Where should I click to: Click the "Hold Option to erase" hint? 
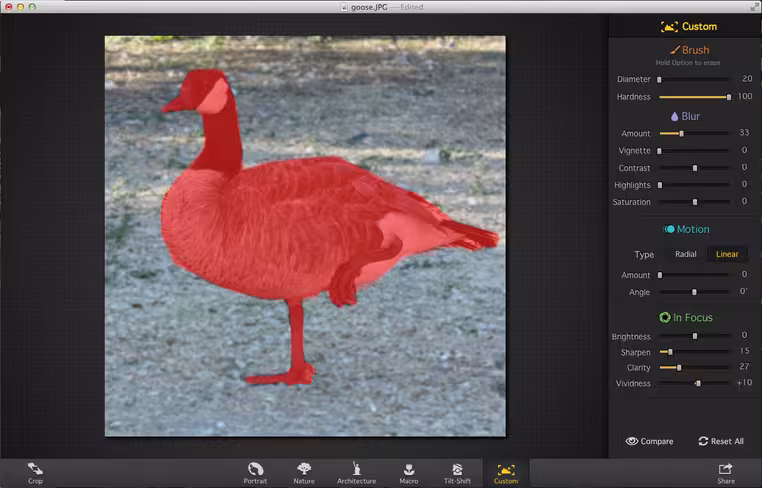coord(688,63)
